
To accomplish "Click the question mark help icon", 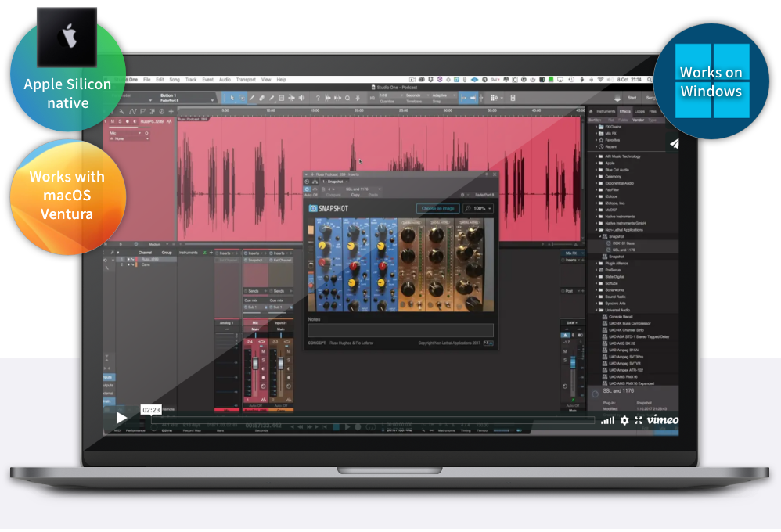I will [318, 98].
